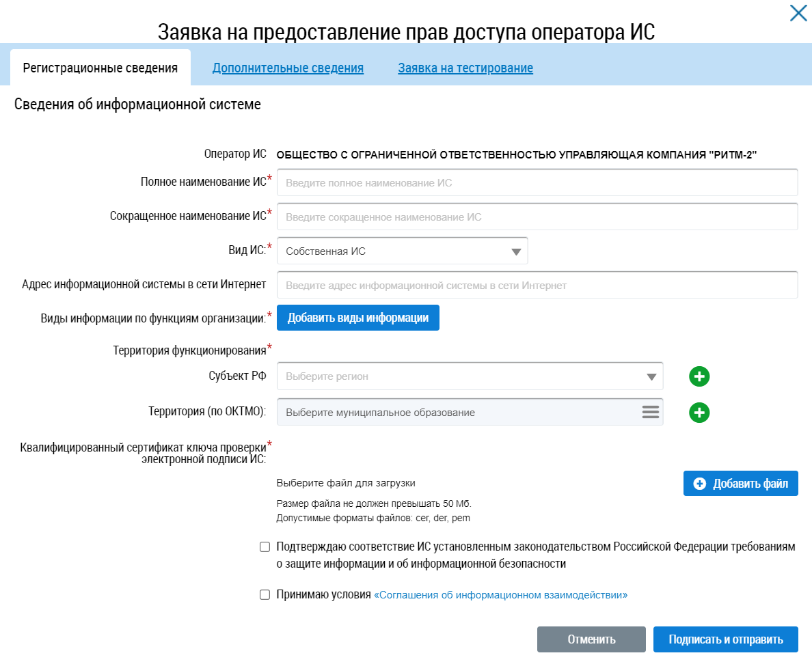Close the application form with the X icon
The width and height of the screenshot is (812, 664).
tap(798, 13)
